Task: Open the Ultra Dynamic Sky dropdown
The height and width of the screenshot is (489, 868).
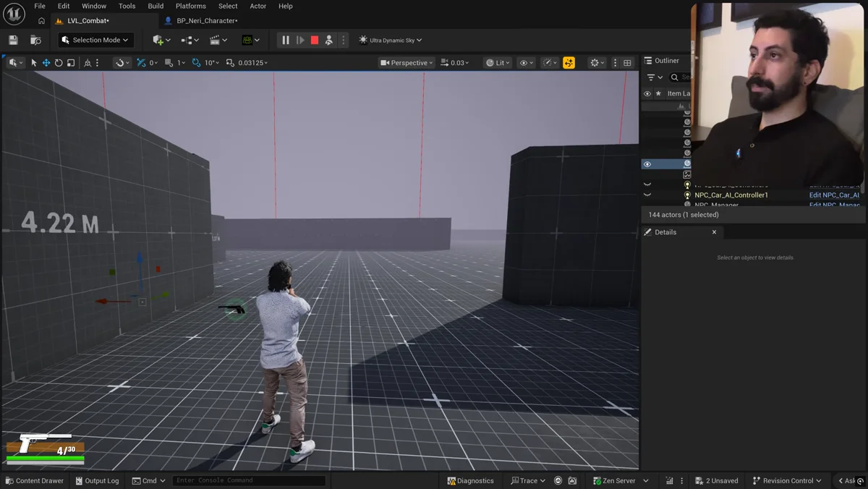Action: point(391,40)
